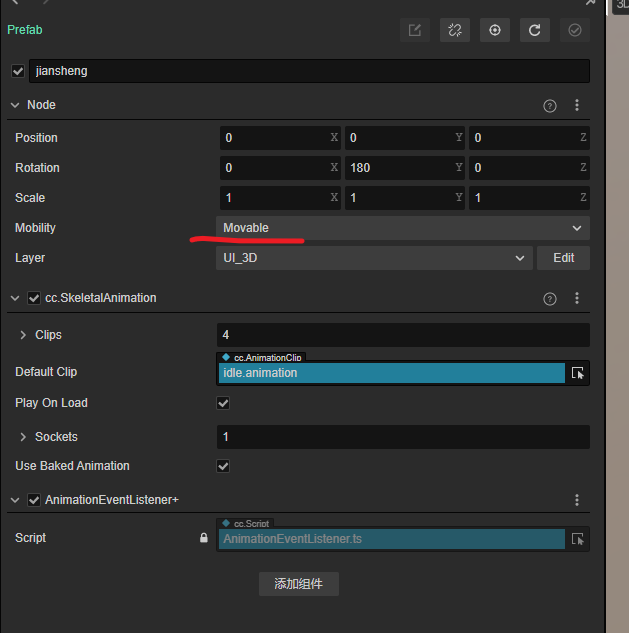This screenshot has width=629, height=633.
Task: Open the Node section's three-dot menu
Action: (x=577, y=105)
